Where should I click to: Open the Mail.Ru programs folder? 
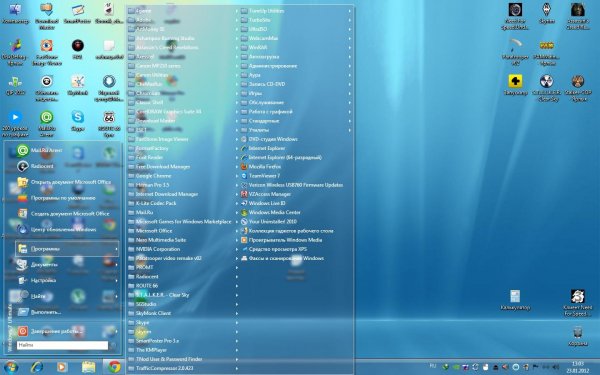tap(141, 212)
